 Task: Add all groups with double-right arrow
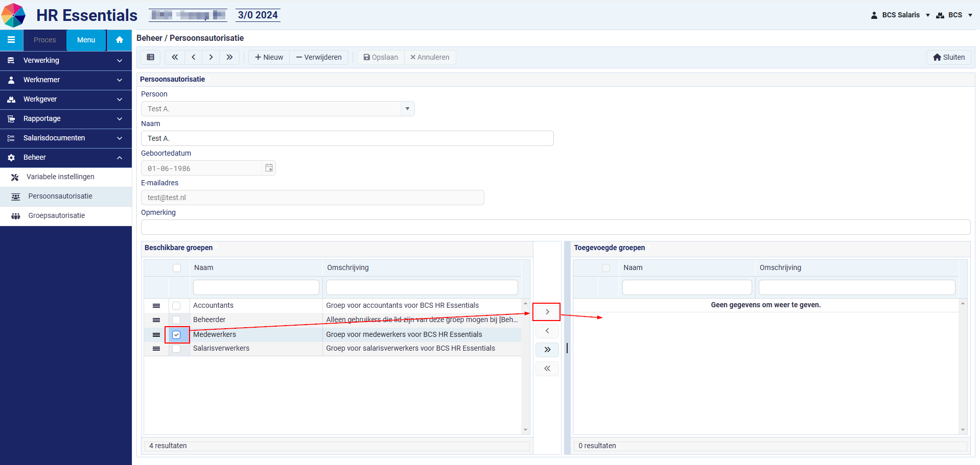[547, 350]
